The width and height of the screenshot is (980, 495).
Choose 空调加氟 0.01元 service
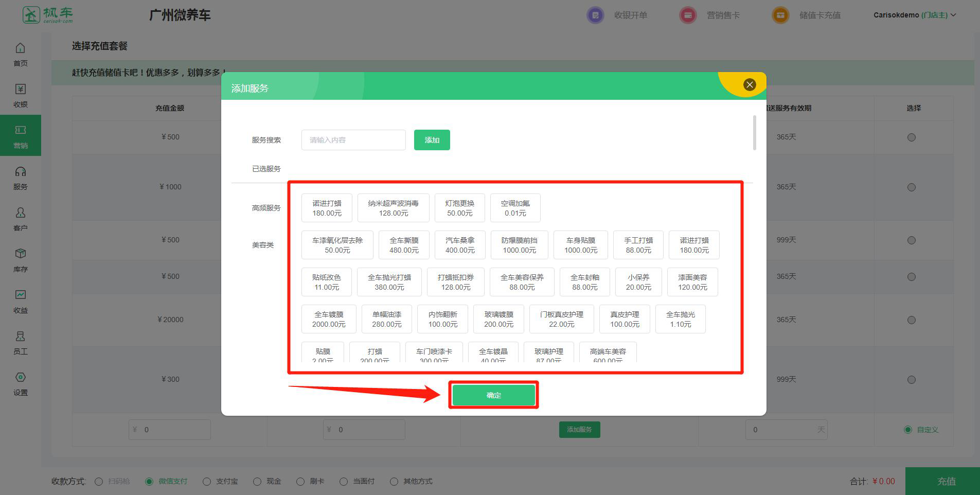(515, 208)
